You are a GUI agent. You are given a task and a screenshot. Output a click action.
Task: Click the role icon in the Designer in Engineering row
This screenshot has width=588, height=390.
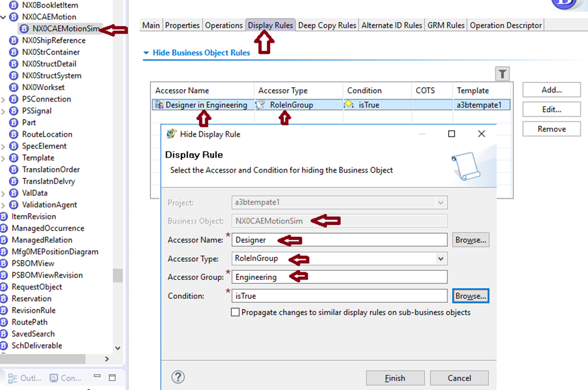click(x=159, y=104)
